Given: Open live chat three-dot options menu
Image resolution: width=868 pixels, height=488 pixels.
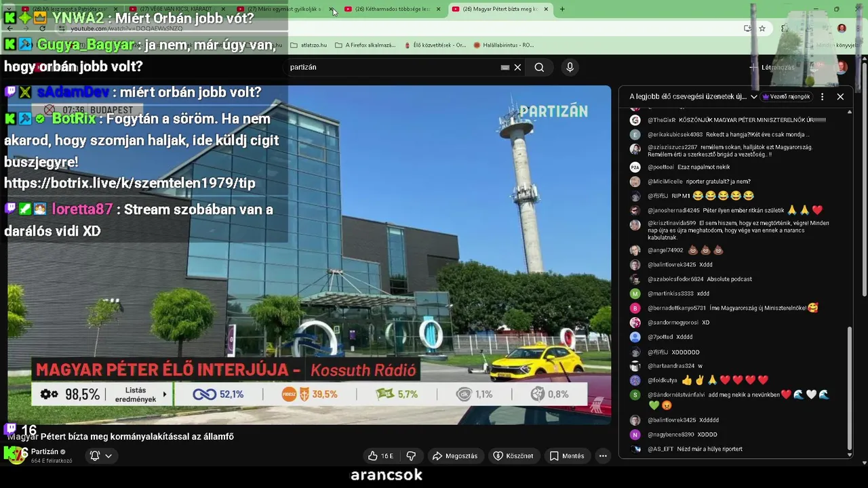Looking at the screenshot, I should coord(822,96).
